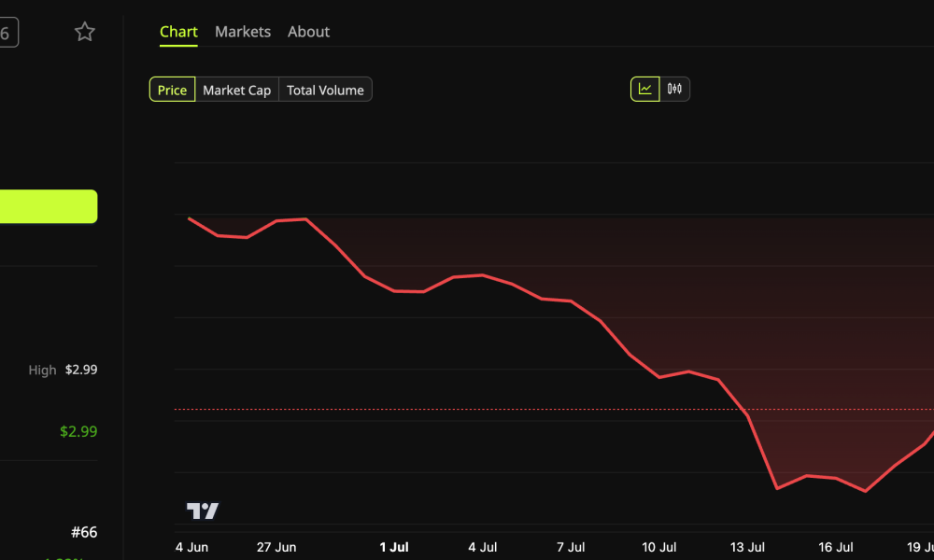Switch to candlestick chart view
Screen dimensions: 934x560
pos(675,90)
